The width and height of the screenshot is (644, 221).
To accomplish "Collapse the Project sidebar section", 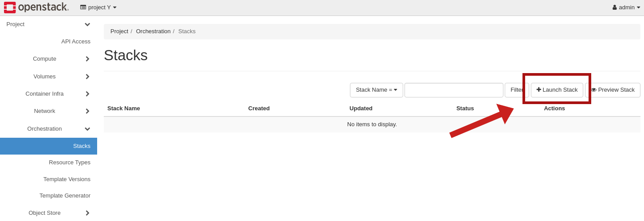I will [x=87, y=24].
